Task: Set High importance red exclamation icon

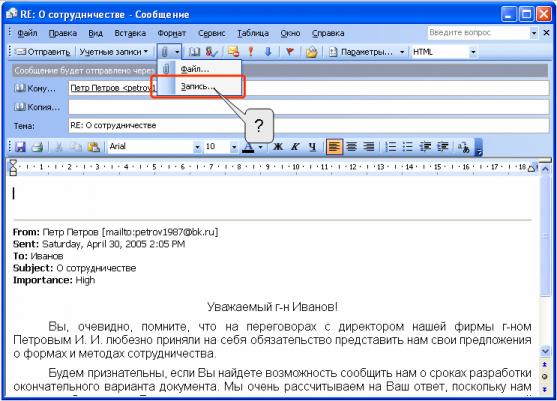Action: [x=251, y=52]
